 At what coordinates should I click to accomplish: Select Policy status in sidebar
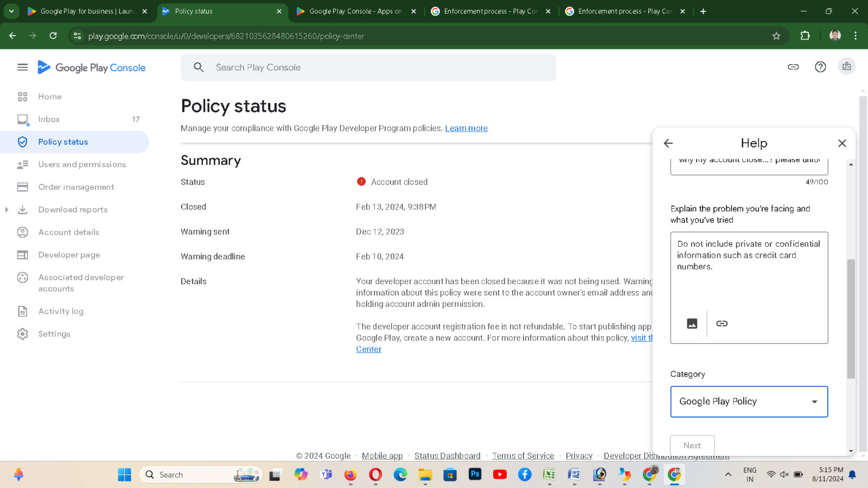pyautogui.click(x=74, y=142)
